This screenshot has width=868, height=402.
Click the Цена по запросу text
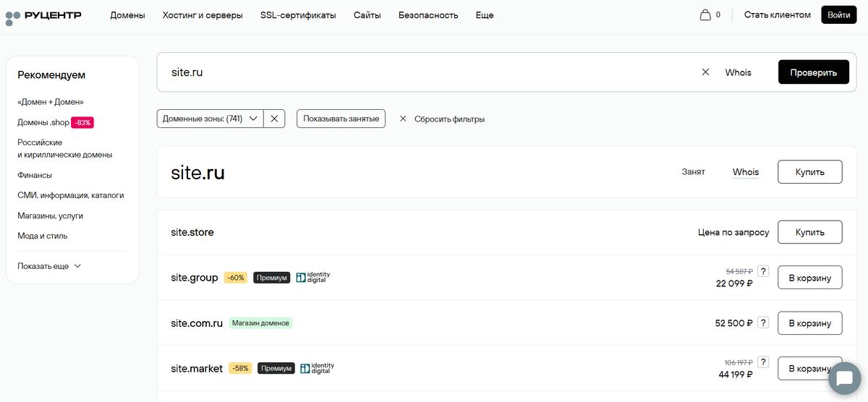733,232
